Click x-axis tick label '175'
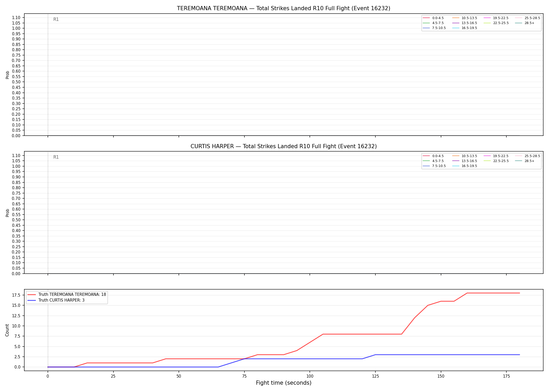Viewport: 549px width, 392px height. click(506, 376)
